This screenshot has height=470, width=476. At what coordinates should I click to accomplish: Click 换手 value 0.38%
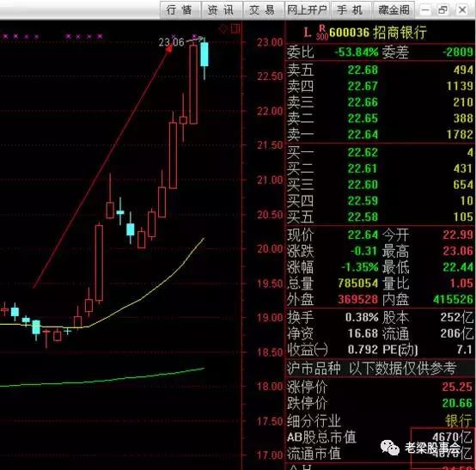coord(362,317)
